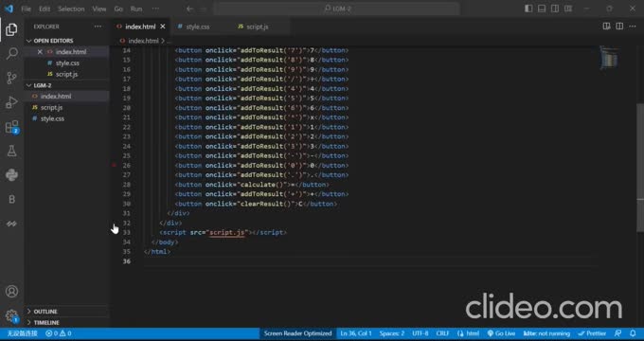Viewport: 644px width, 341px height.
Task: Open the Selection menu
Action: coord(71,9)
